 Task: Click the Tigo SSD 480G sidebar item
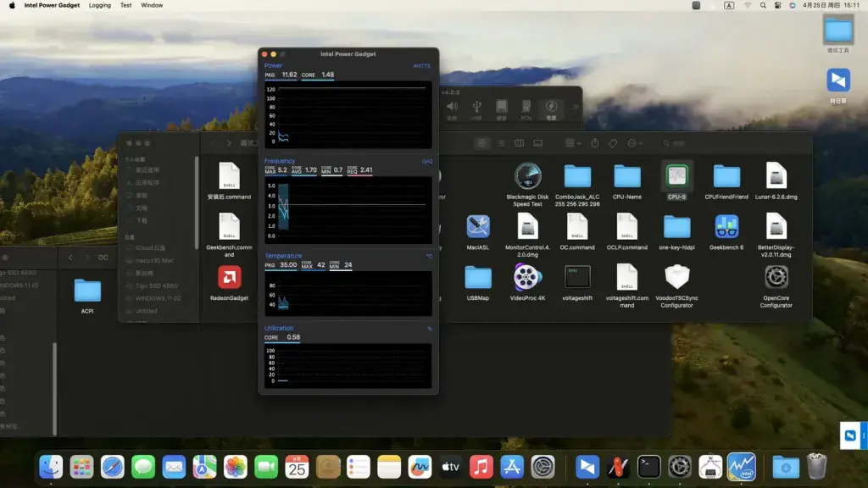coord(157,286)
